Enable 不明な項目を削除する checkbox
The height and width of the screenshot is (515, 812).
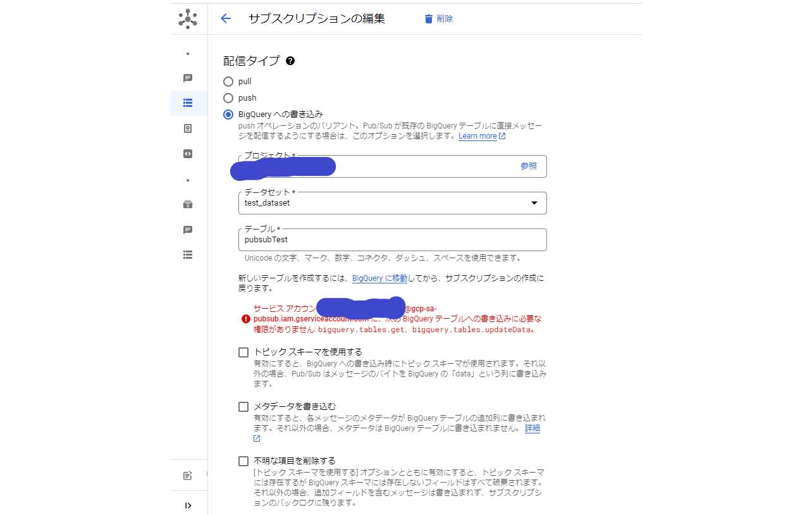click(243, 461)
